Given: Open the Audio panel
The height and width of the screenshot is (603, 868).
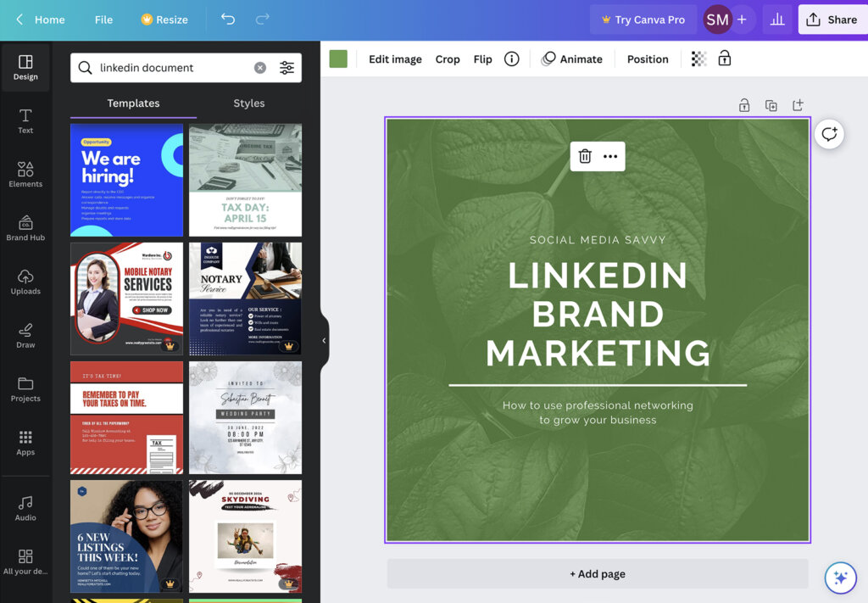Looking at the screenshot, I should coord(25,508).
